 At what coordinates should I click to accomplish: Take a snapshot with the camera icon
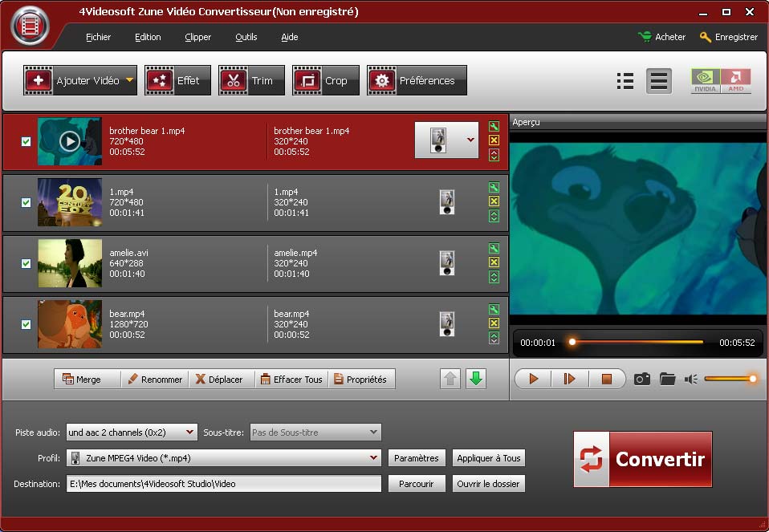tap(642, 379)
